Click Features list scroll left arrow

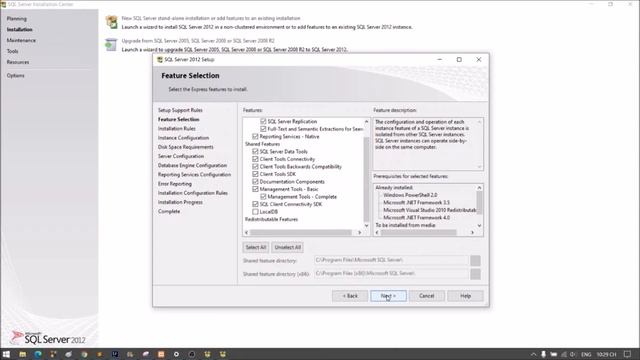[246, 233]
